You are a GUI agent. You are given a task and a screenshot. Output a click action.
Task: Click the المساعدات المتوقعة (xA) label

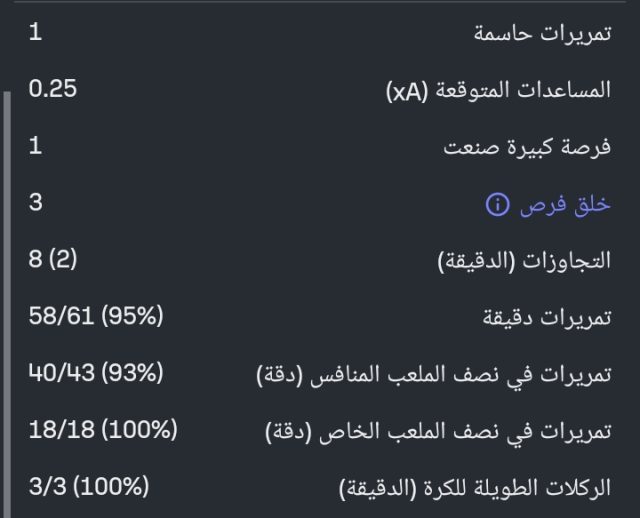(498, 90)
